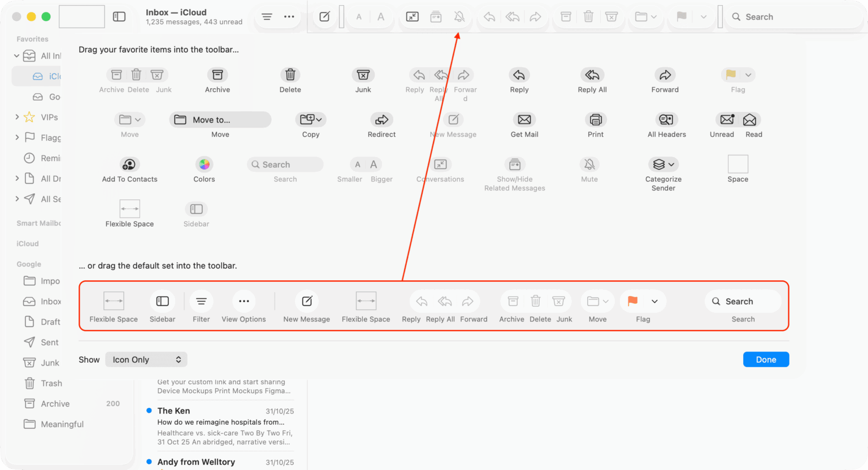Click the Search field item in customize grid
This screenshot has width=868, height=470.
[285, 164]
